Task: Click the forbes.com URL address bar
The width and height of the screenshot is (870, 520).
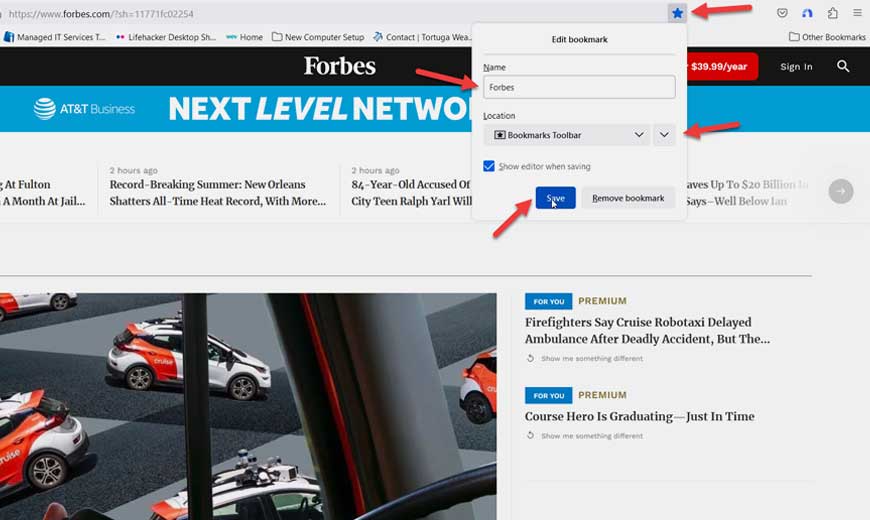Action: tap(333, 14)
